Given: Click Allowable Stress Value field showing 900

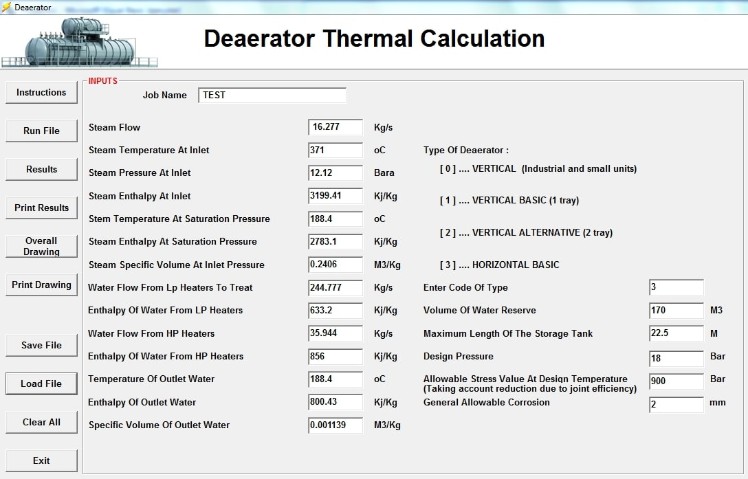Looking at the screenshot, I should click(676, 381).
